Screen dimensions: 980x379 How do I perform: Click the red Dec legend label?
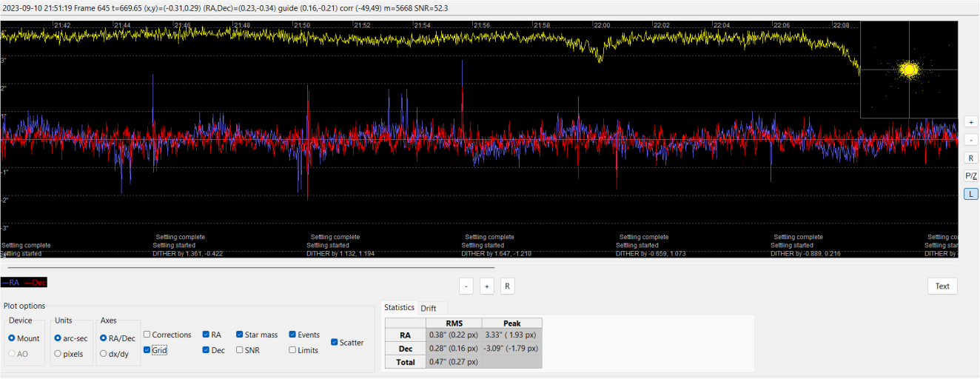[35, 283]
